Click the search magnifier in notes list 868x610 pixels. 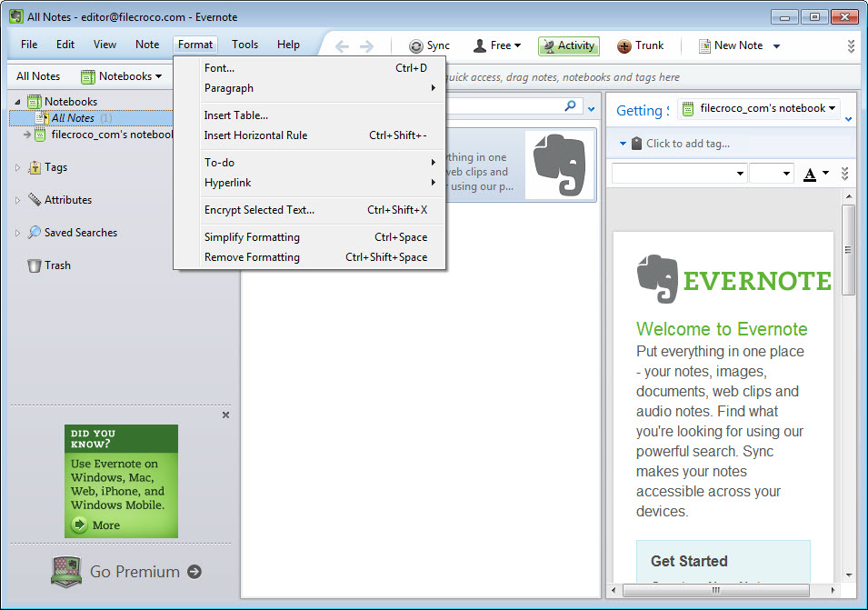coord(571,106)
